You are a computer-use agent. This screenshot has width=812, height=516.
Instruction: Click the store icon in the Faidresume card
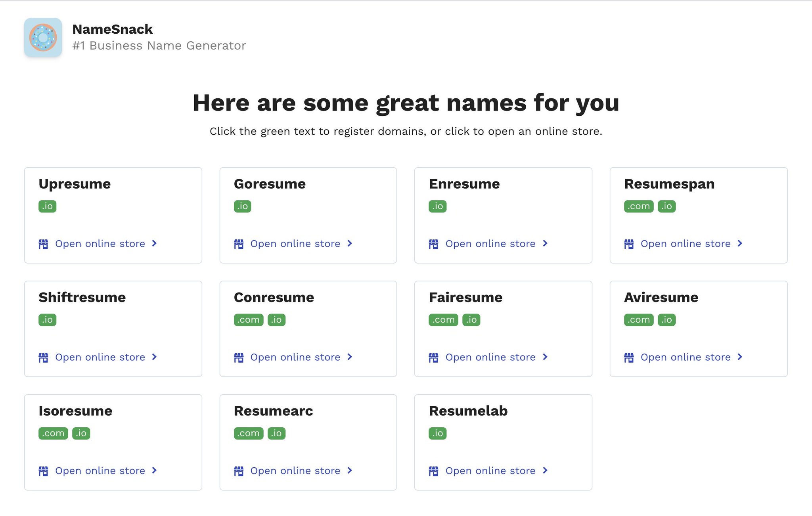point(433,357)
